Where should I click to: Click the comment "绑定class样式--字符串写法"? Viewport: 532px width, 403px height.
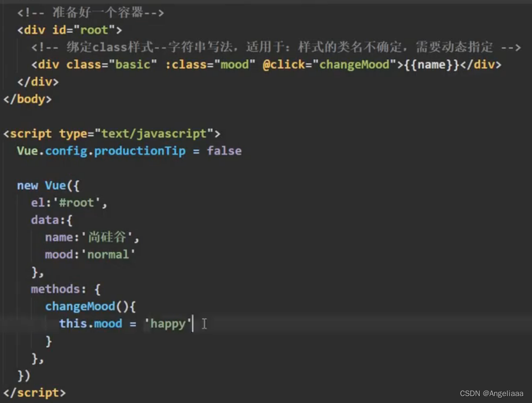149,47
